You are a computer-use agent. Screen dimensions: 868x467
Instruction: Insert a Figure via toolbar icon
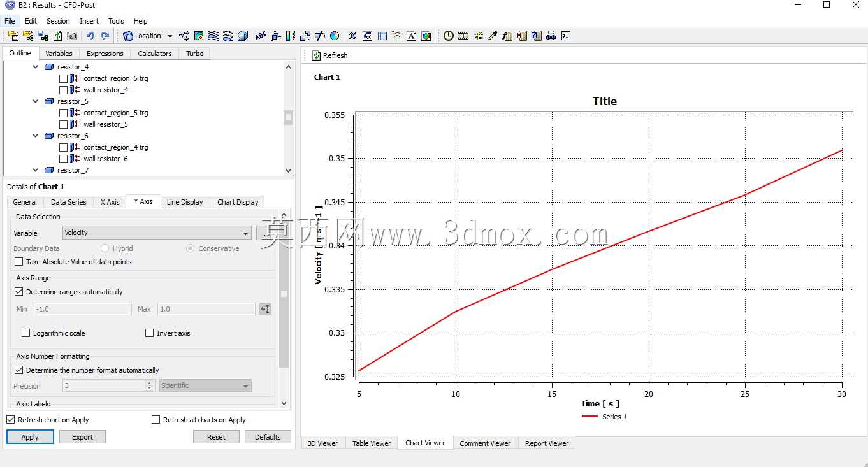[426, 36]
